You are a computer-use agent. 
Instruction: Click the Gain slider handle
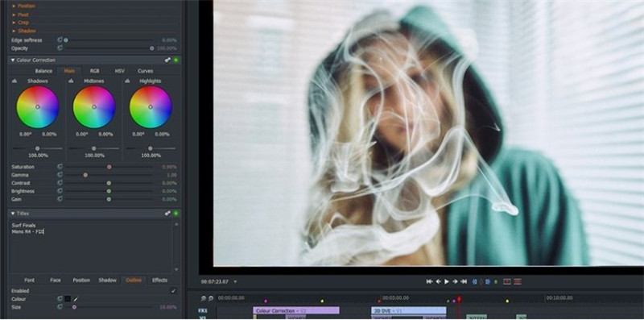click(109, 199)
